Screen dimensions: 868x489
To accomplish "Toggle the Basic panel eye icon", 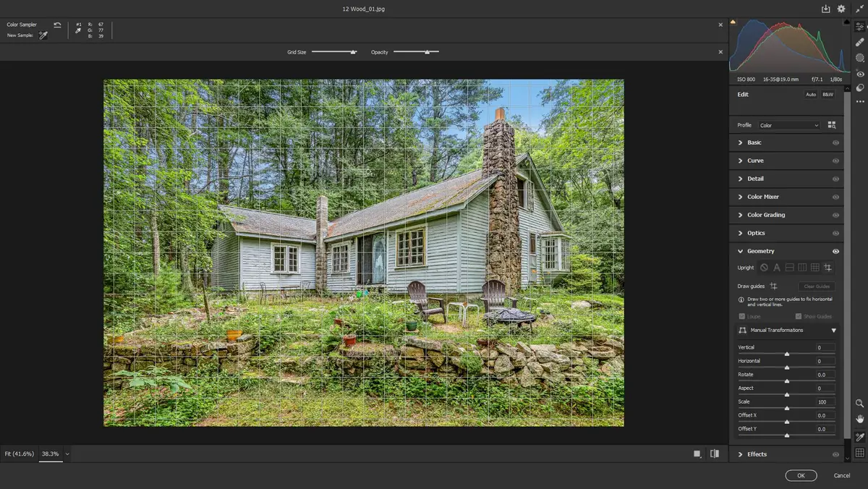I will [835, 143].
